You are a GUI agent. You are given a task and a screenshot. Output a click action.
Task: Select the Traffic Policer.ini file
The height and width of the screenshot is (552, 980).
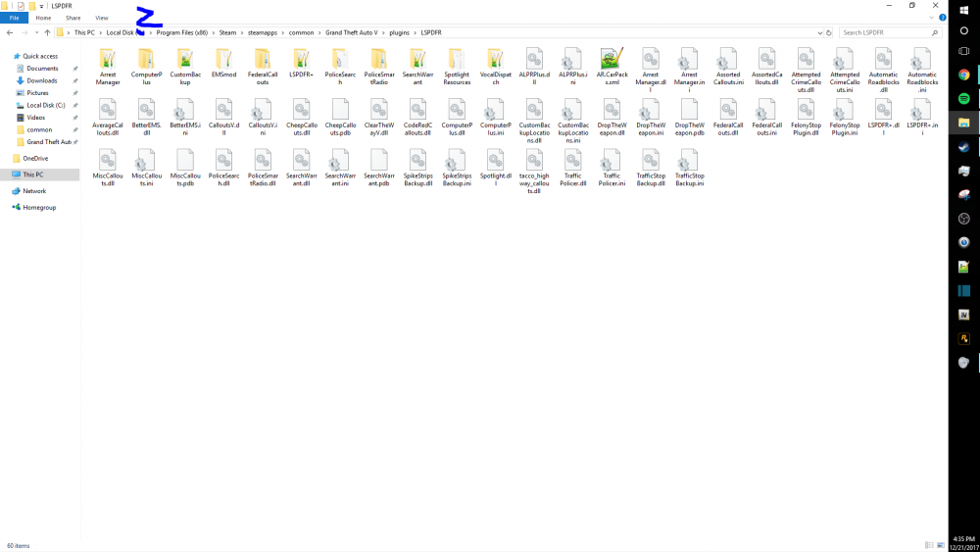coord(612,169)
